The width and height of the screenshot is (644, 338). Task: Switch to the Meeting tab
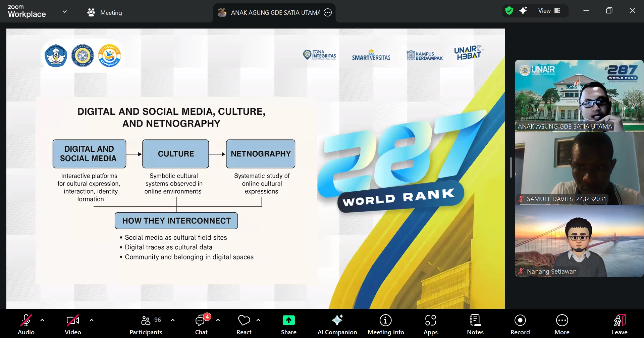105,12
